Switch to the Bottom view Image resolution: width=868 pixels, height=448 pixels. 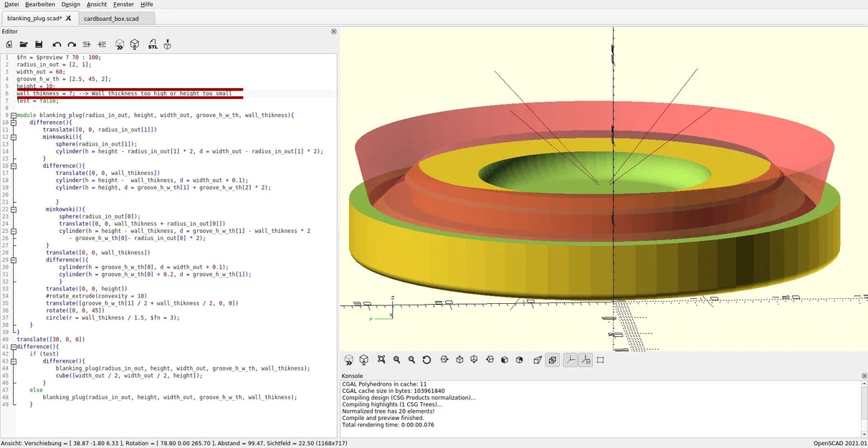(x=474, y=360)
